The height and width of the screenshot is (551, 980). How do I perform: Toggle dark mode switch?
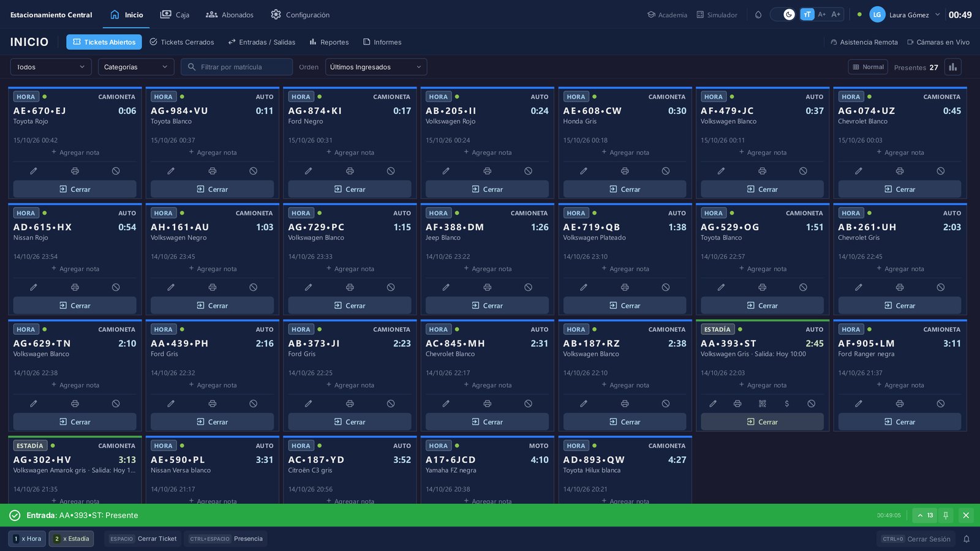783,15
